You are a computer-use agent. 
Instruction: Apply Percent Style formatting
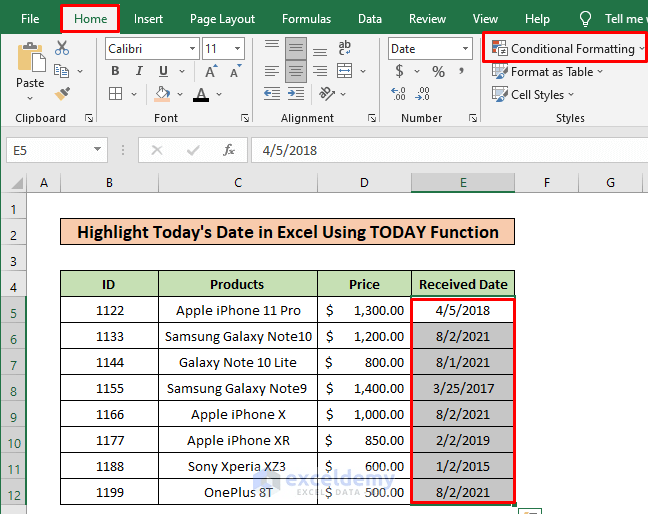click(x=438, y=71)
